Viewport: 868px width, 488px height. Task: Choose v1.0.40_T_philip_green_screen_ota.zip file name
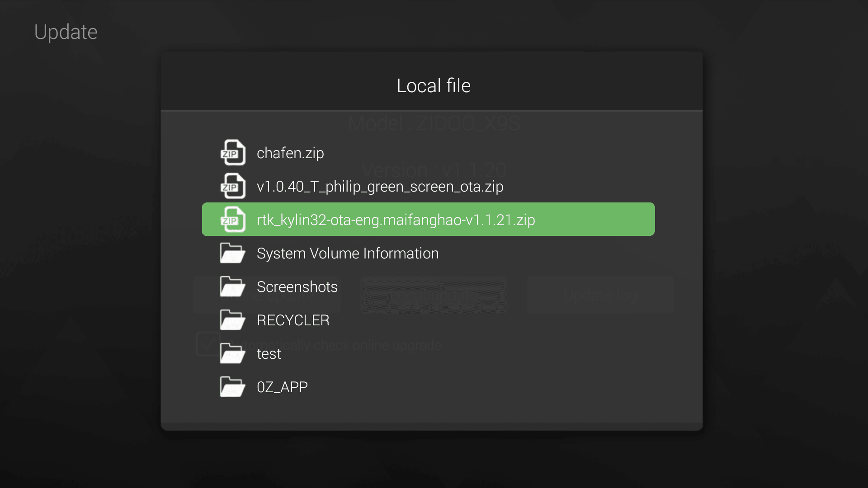pyautogui.click(x=380, y=187)
